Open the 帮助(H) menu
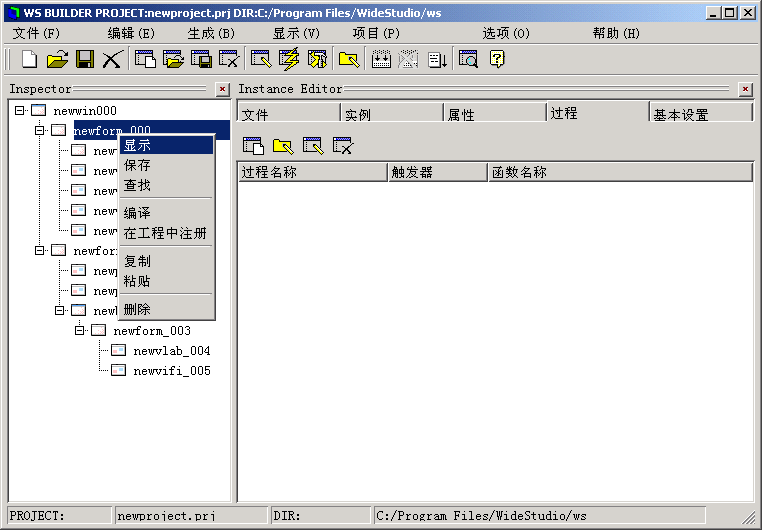Viewport: 762px width, 530px height. tap(616, 33)
